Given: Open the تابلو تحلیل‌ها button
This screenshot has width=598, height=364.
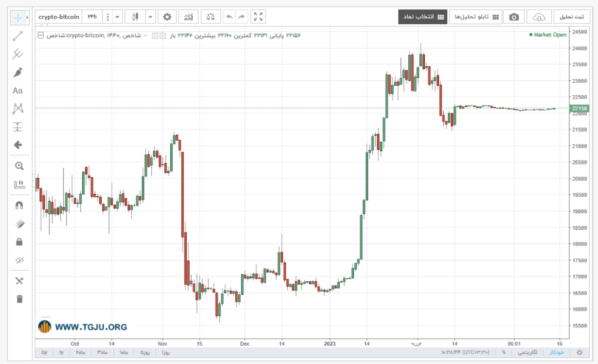Looking at the screenshot, I should click(476, 17).
